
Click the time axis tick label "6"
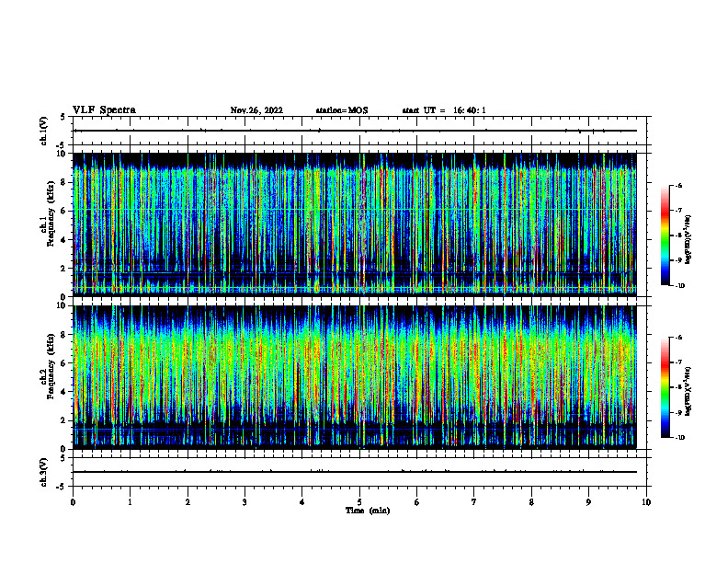(x=417, y=502)
